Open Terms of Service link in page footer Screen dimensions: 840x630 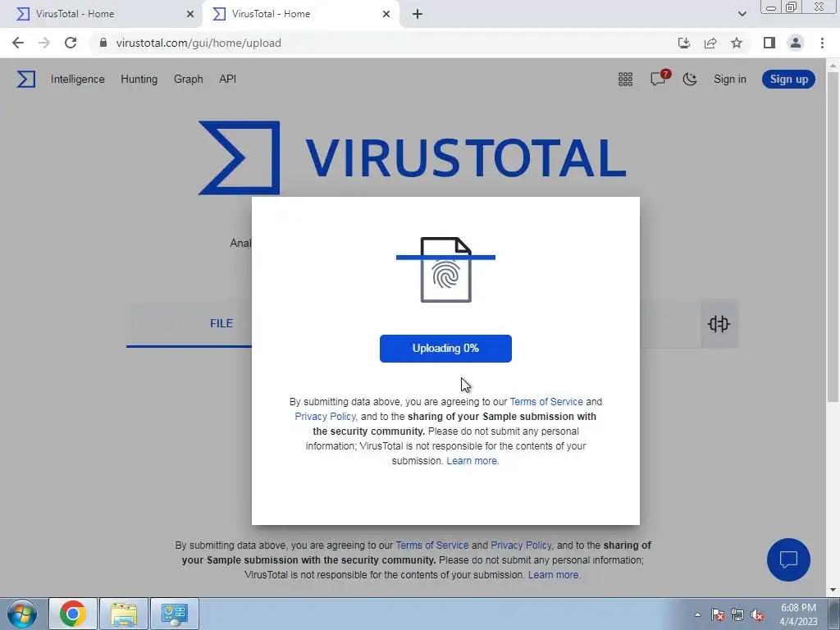point(431,546)
